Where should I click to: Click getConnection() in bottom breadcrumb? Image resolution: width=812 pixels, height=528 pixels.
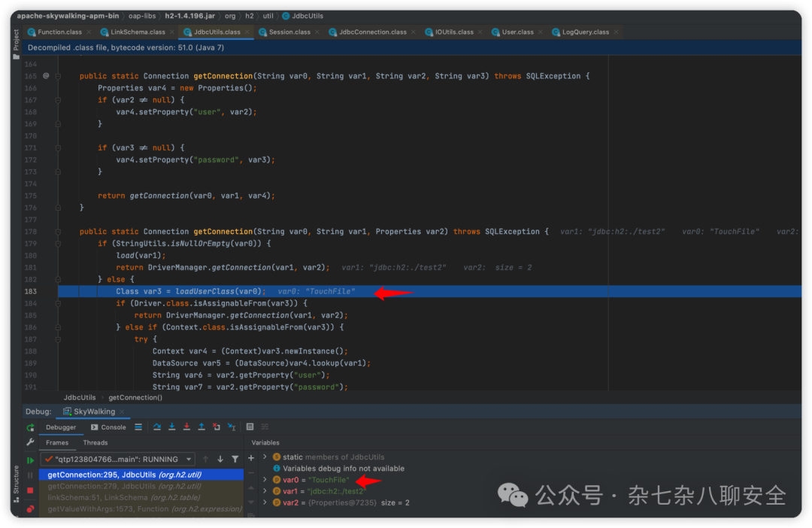click(x=135, y=397)
